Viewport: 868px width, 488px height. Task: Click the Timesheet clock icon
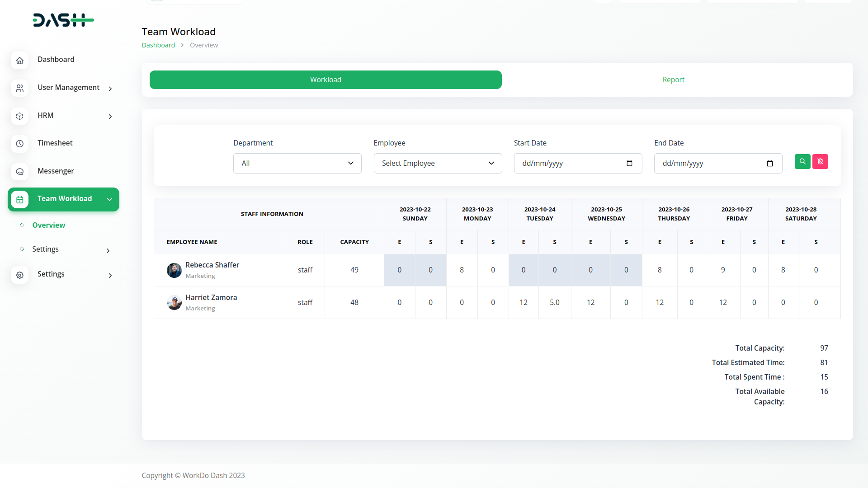(19, 144)
